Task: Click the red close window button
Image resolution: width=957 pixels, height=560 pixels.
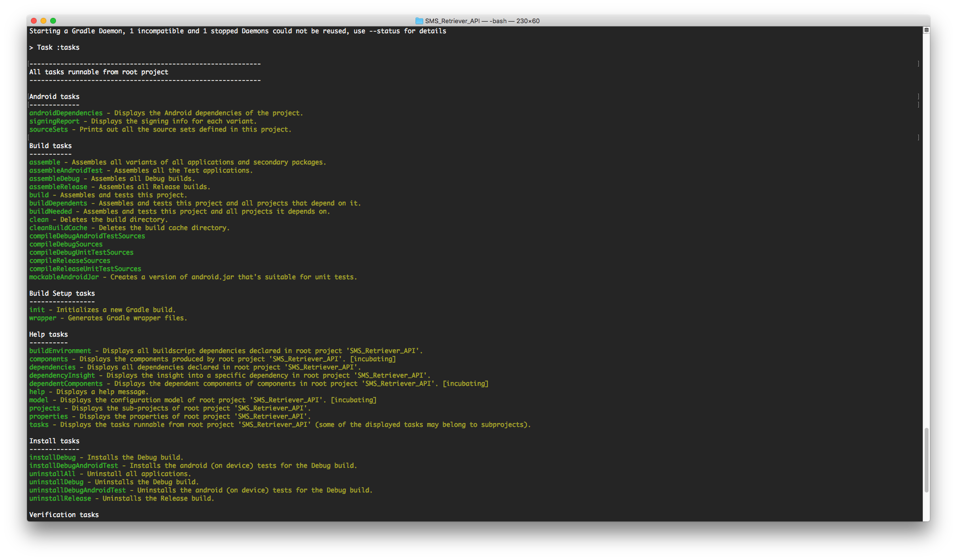Action: pos(34,21)
